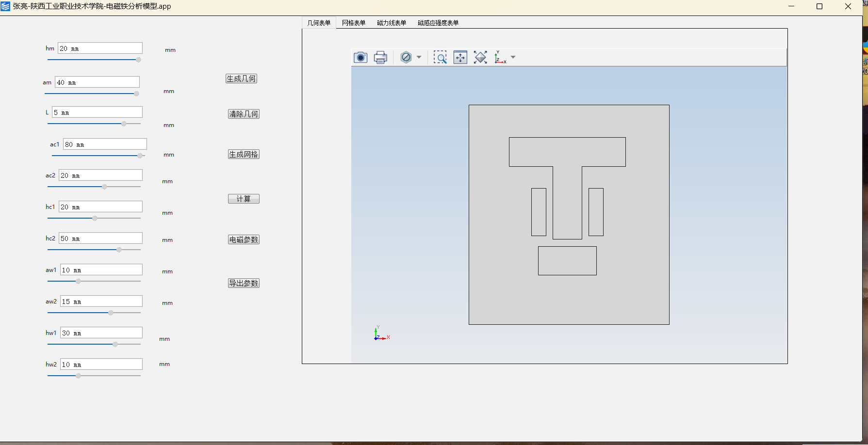Click the ac2 input field
This screenshot has width=868, height=445.
(100, 175)
